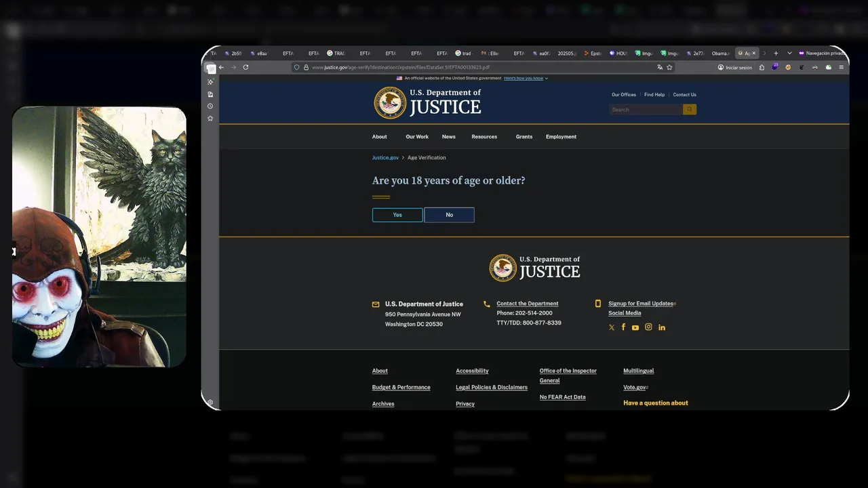Open Legal Policies & Disclaimers link
The height and width of the screenshot is (488, 868).
[492, 388]
